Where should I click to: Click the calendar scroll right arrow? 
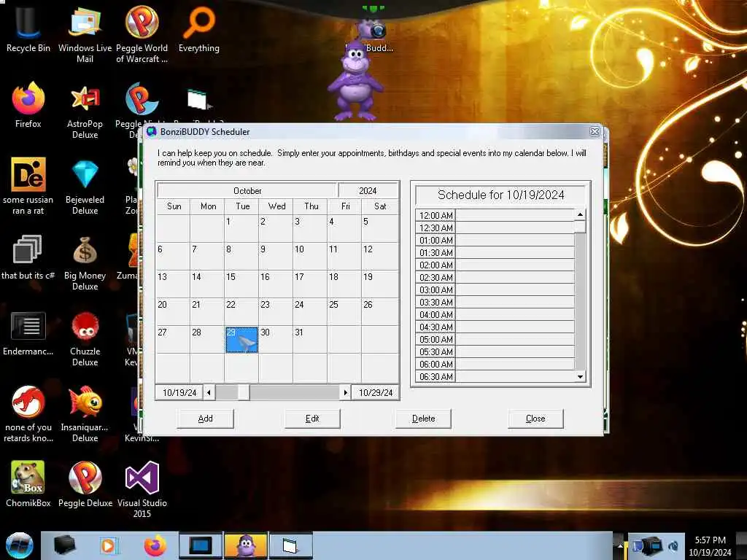coord(345,392)
